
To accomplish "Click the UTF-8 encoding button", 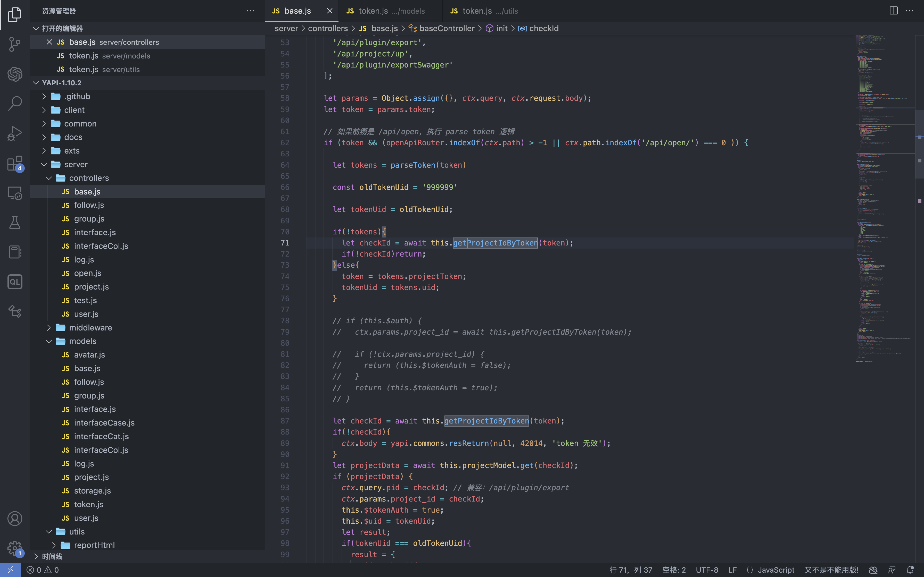I will (x=707, y=570).
